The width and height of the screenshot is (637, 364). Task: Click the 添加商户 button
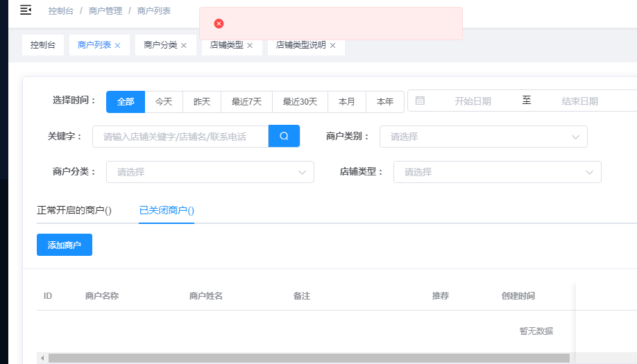pyautogui.click(x=65, y=245)
